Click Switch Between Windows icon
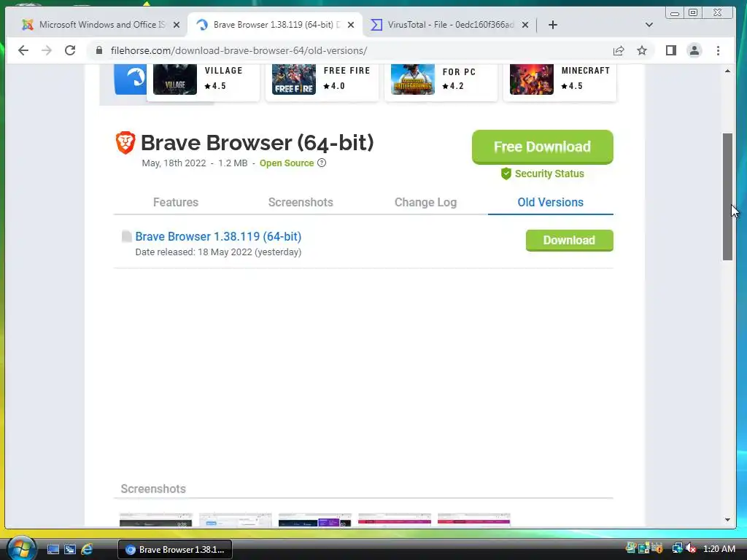This screenshot has height=560, width=747. (x=69, y=550)
